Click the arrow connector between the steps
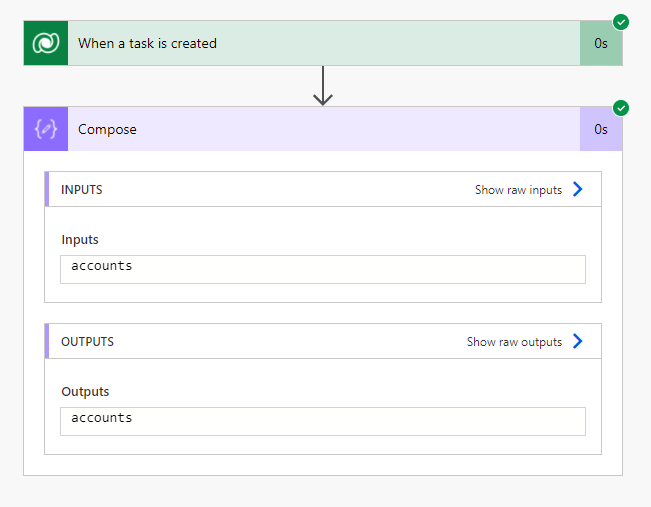Image resolution: width=651 pixels, height=507 pixels. tap(322, 86)
